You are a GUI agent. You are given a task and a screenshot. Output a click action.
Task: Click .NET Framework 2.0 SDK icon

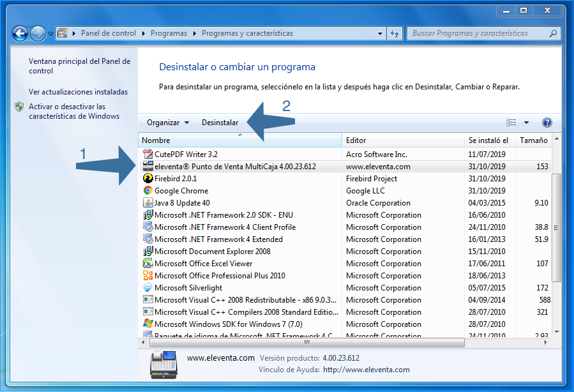(148, 215)
